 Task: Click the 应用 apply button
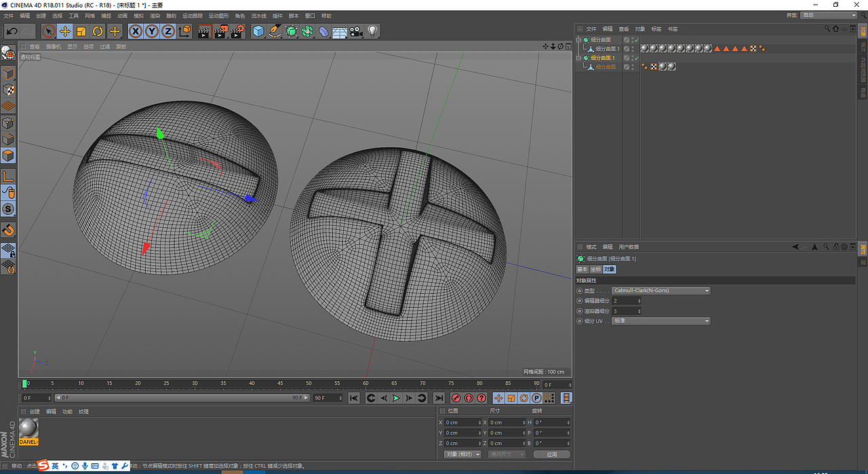[x=551, y=454]
